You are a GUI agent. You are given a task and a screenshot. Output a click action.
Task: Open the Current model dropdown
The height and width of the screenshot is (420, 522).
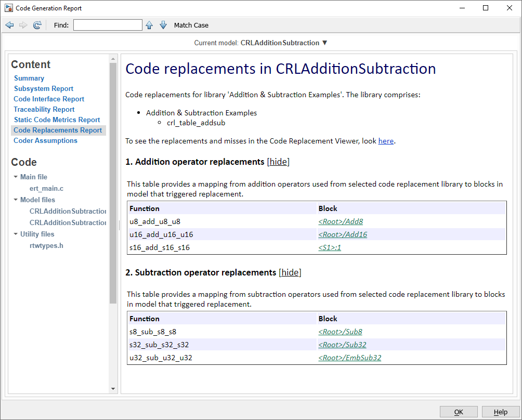point(325,43)
